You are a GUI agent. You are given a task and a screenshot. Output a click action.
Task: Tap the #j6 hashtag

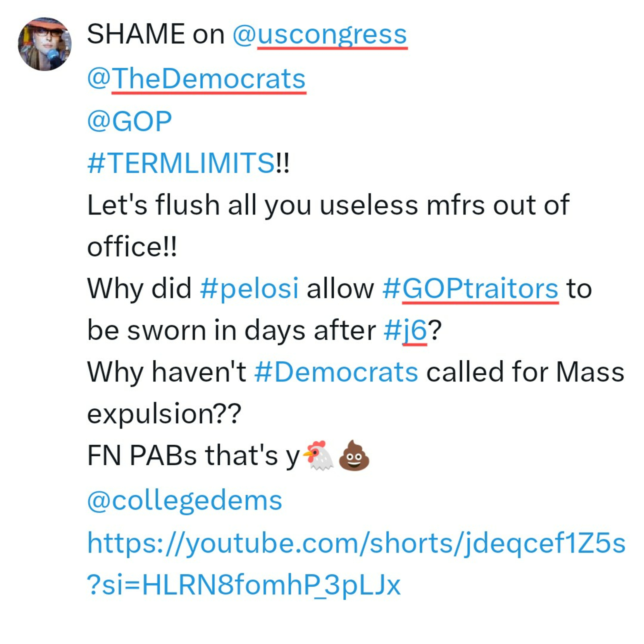(405, 330)
